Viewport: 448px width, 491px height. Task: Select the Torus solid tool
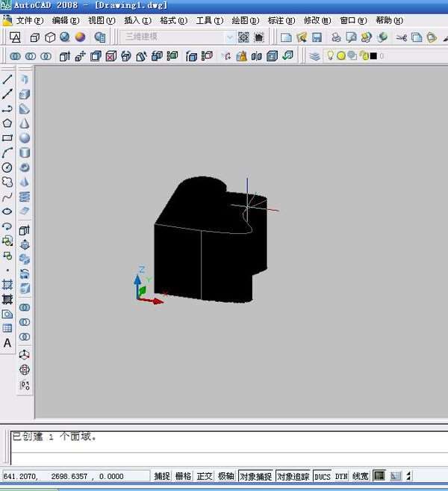(x=25, y=167)
